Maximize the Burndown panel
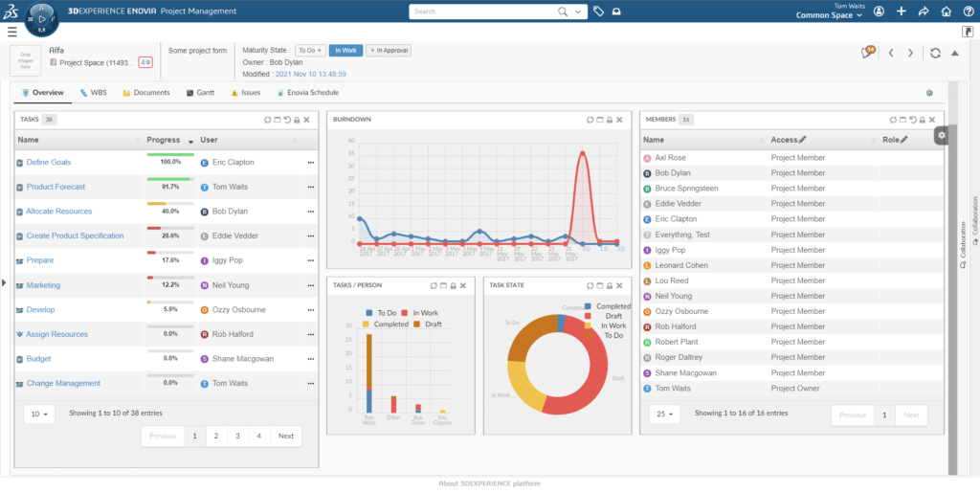This screenshot has width=980, height=493. click(599, 120)
